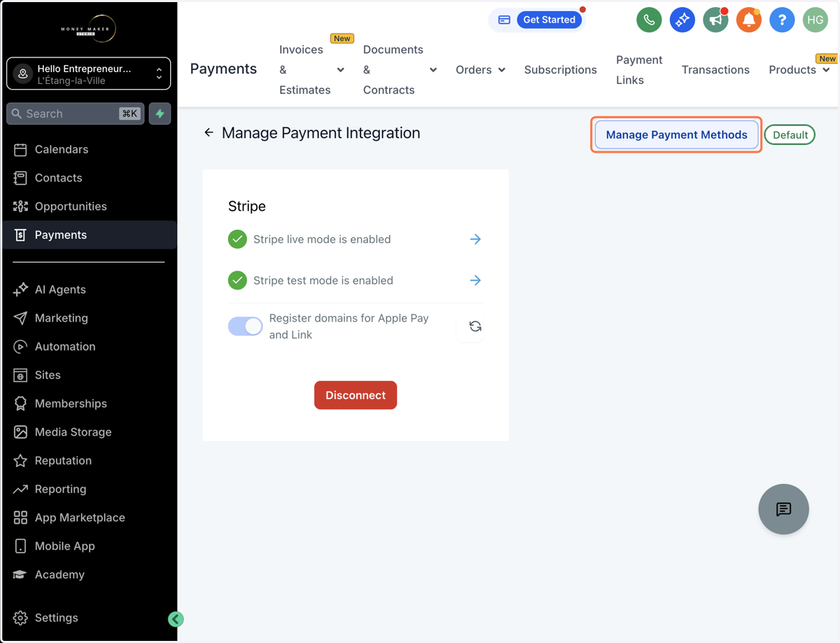840x643 pixels.
Task: Go to Contacts in sidebar
Action: coord(89,178)
